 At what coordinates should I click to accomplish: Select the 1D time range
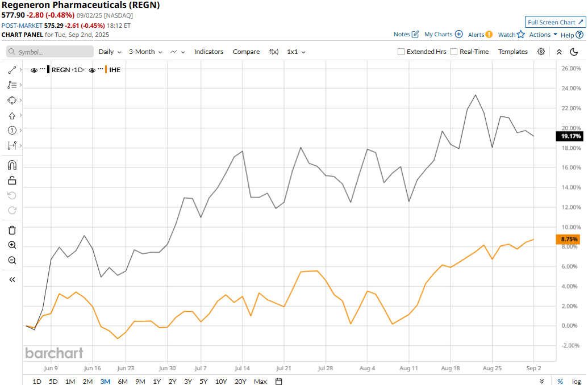point(37,381)
